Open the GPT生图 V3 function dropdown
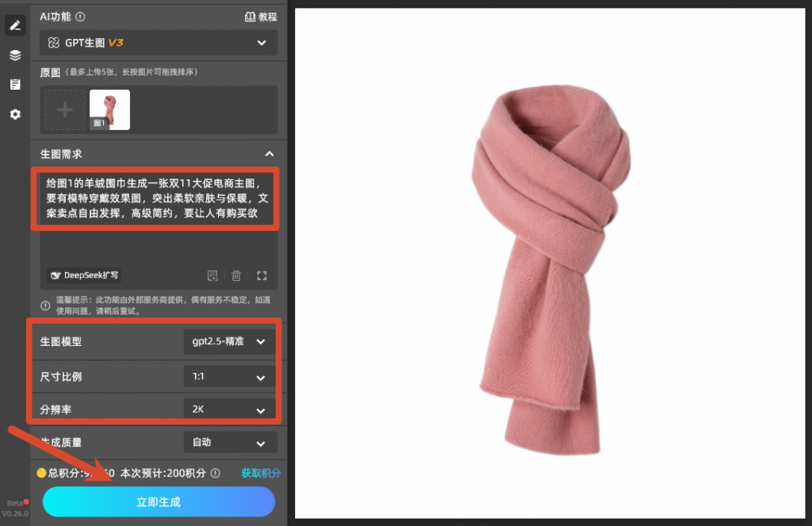The width and height of the screenshot is (812, 526). pyautogui.click(x=159, y=43)
